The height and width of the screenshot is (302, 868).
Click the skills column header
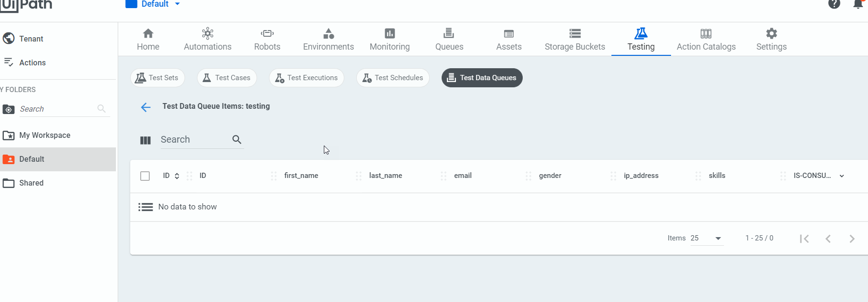[x=717, y=176]
